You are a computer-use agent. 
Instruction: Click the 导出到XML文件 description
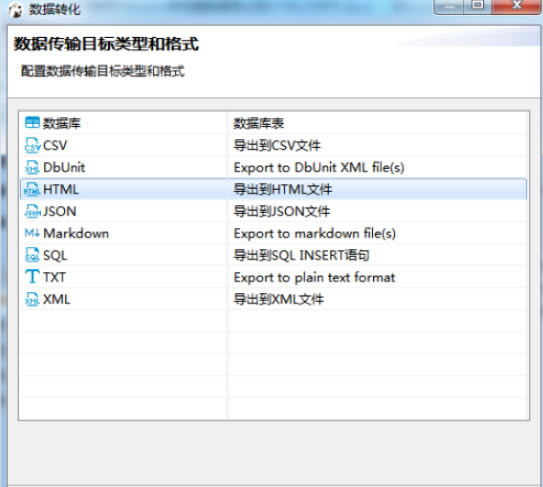click(278, 299)
